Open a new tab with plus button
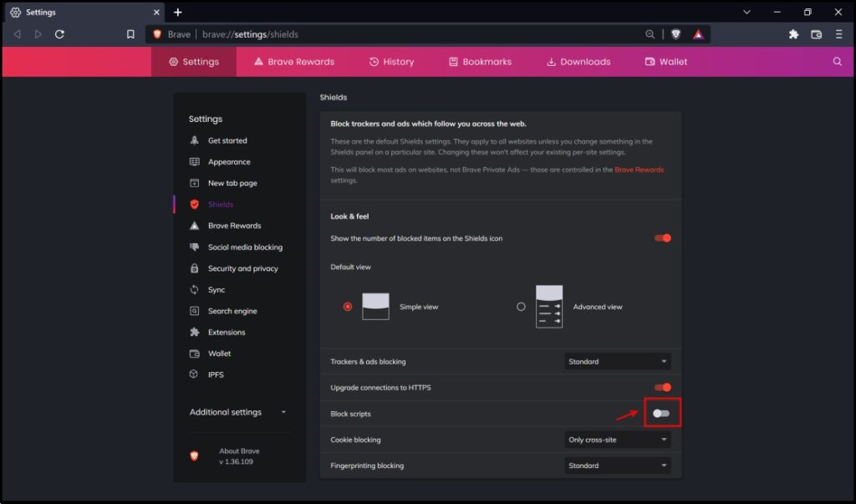Image resolution: width=856 pixels, height=504 pixels. coord(178,12)
